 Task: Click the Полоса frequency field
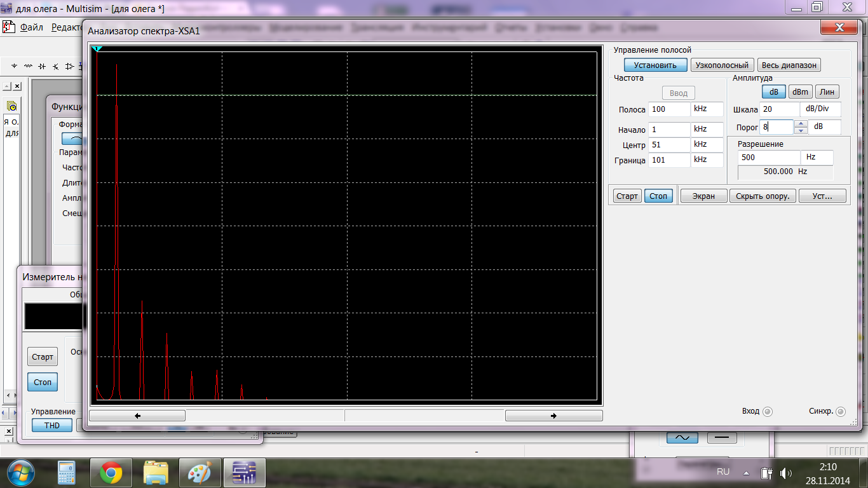pos(669,109)
